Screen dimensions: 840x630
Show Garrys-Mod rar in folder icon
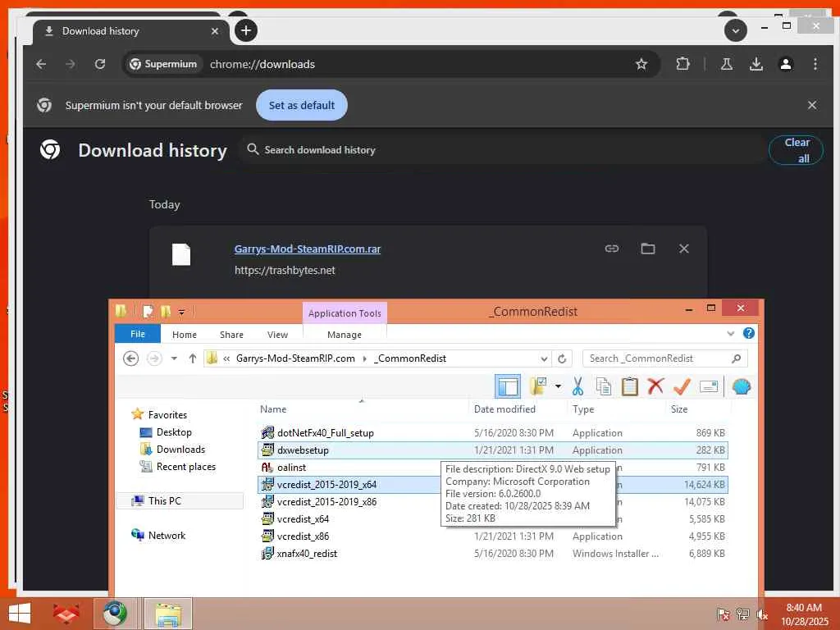coord(648,249)
